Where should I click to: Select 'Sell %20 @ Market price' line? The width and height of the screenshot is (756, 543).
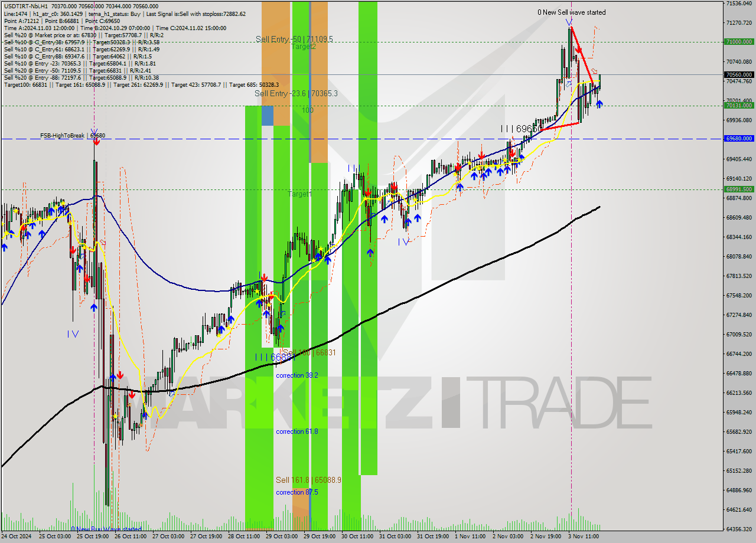[83, 35]
